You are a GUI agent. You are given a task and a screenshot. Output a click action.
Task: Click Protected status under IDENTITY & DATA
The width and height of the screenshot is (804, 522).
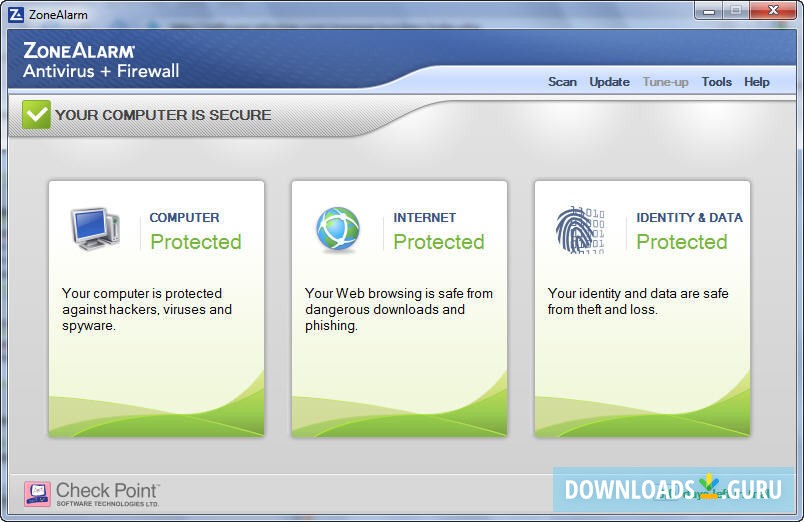(682, 242)
